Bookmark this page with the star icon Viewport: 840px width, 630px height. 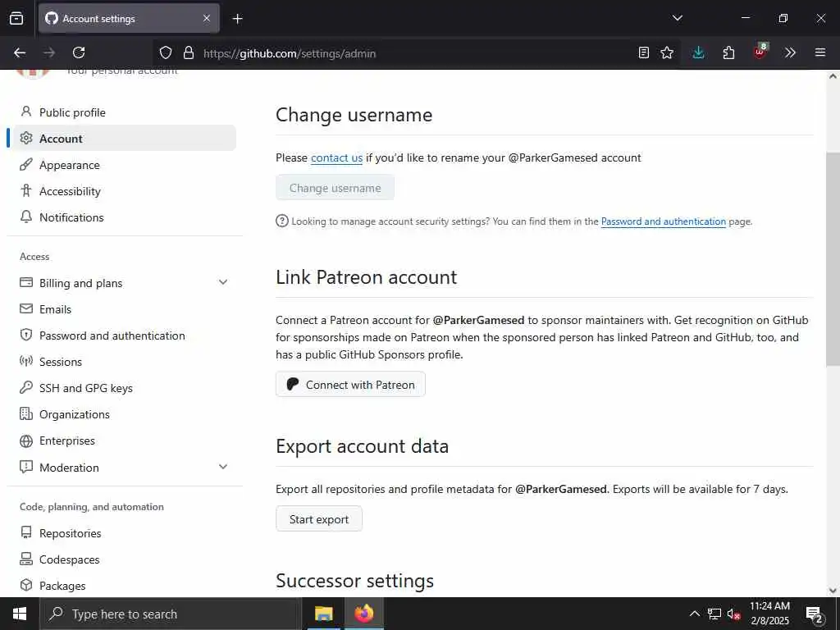point(667,52)
